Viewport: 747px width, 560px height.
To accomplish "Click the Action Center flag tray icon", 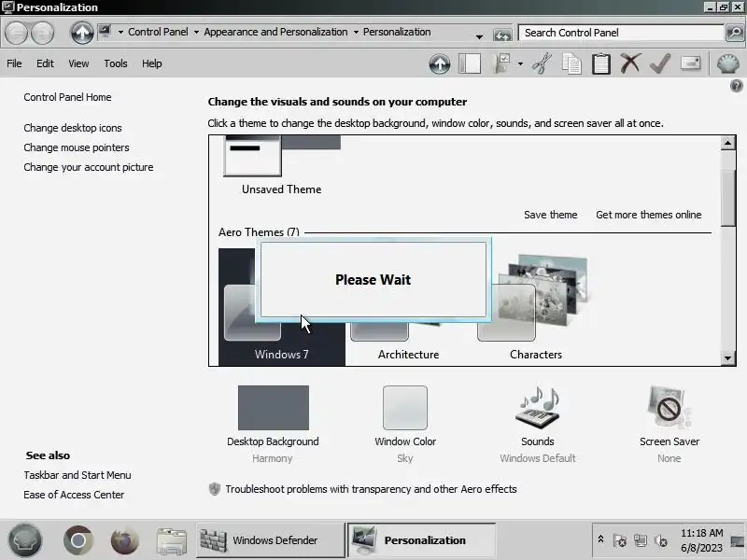I will 619,540.
